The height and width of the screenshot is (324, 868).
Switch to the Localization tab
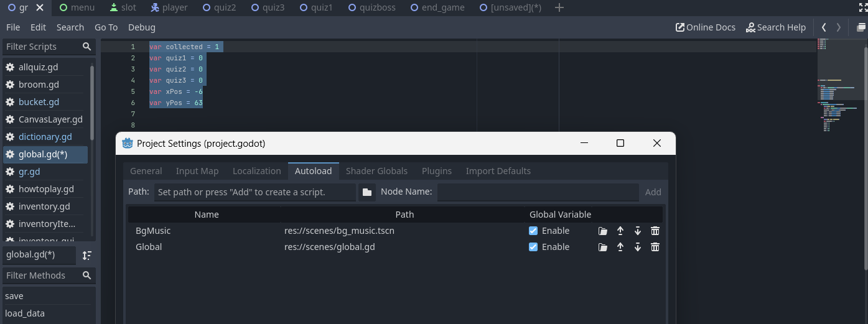click(257, 171)
